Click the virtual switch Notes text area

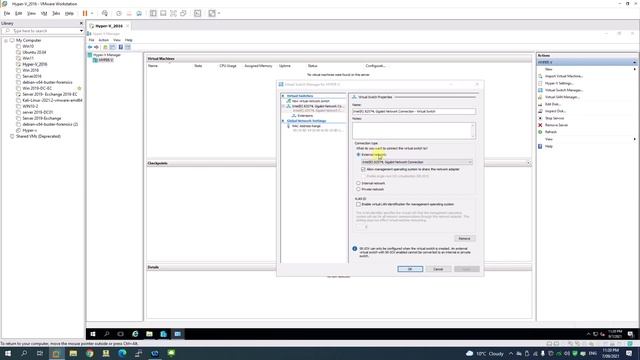coord(414,131)
